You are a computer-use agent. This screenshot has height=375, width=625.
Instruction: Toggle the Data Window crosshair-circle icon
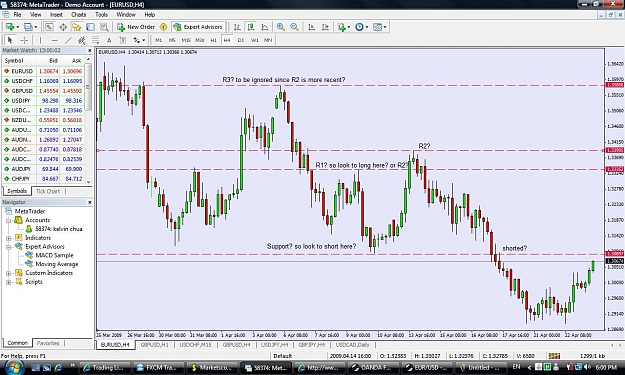pos(63,27)
